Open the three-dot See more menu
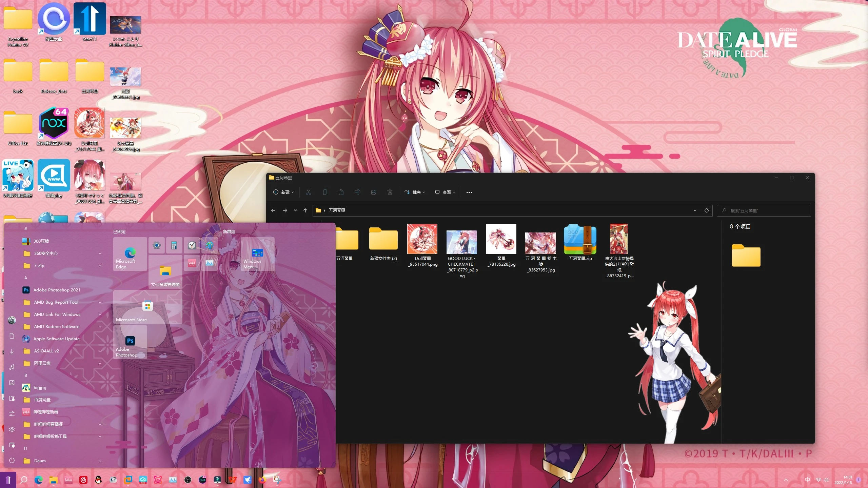868x488 pixels. [469, 192]
